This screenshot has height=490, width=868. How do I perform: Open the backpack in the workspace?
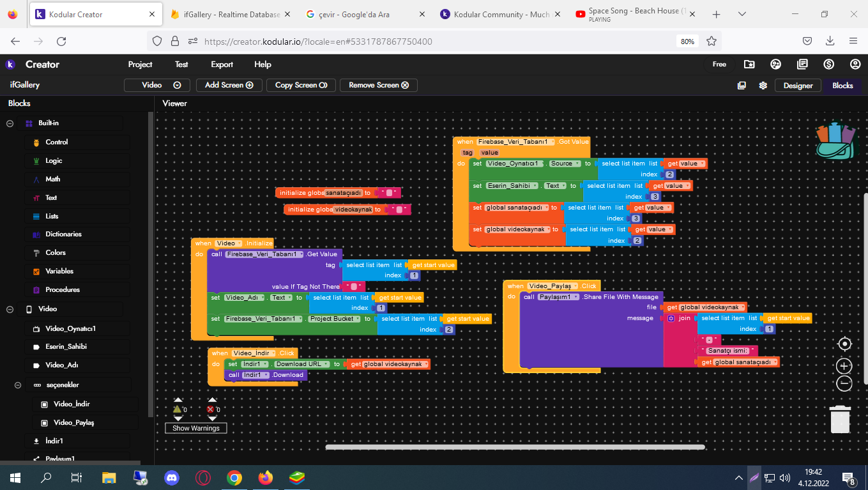coord(835,141)
